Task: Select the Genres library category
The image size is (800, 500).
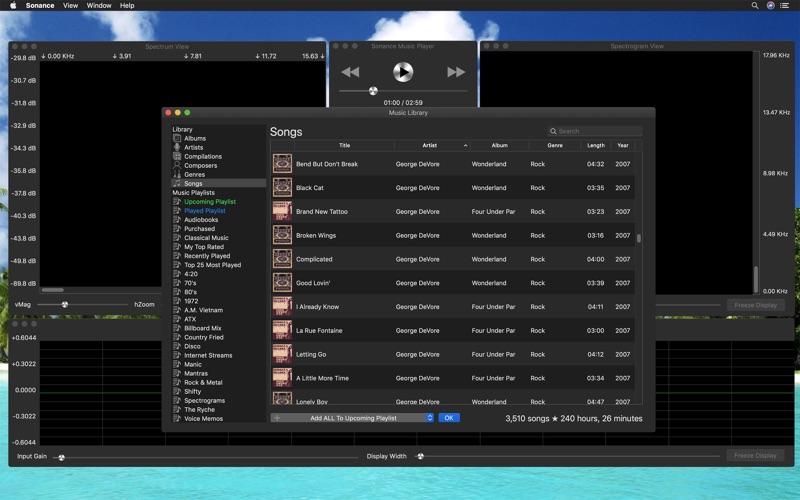Action: pyautogui.click(x=194, y=174)
